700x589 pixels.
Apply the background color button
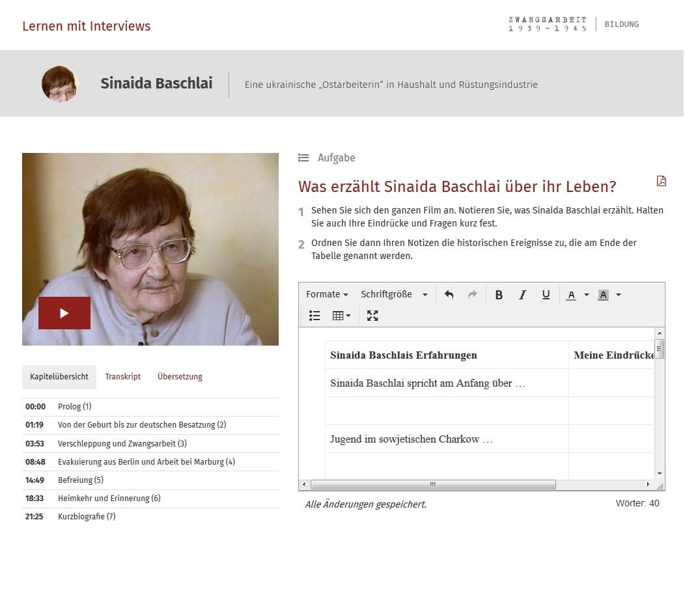coord(603,295)
